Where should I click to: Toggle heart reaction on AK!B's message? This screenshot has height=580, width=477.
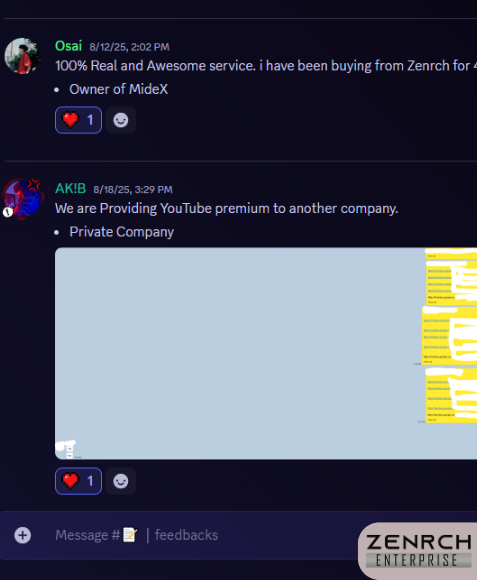78,481
